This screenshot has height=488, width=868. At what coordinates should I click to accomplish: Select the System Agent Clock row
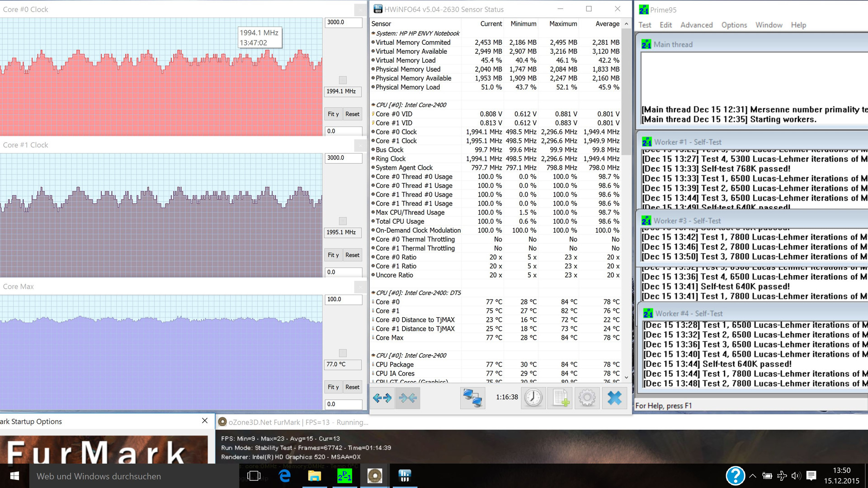click(495, 168)
